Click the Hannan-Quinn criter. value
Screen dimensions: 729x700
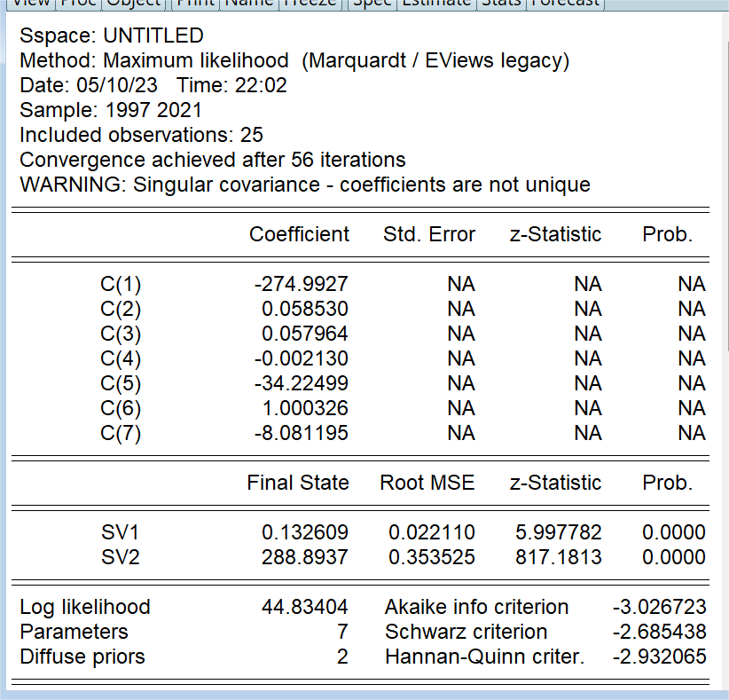[660, 657]
